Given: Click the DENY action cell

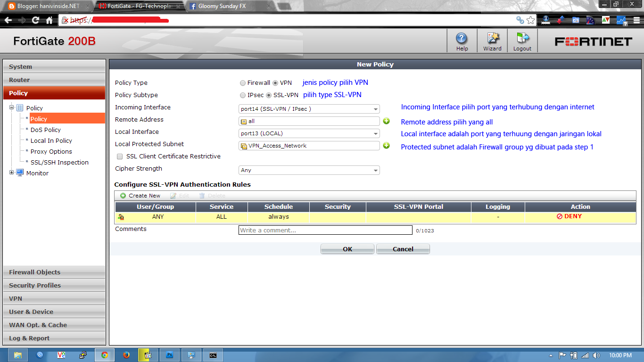Looking at the screenshot, I should point(580,217).
